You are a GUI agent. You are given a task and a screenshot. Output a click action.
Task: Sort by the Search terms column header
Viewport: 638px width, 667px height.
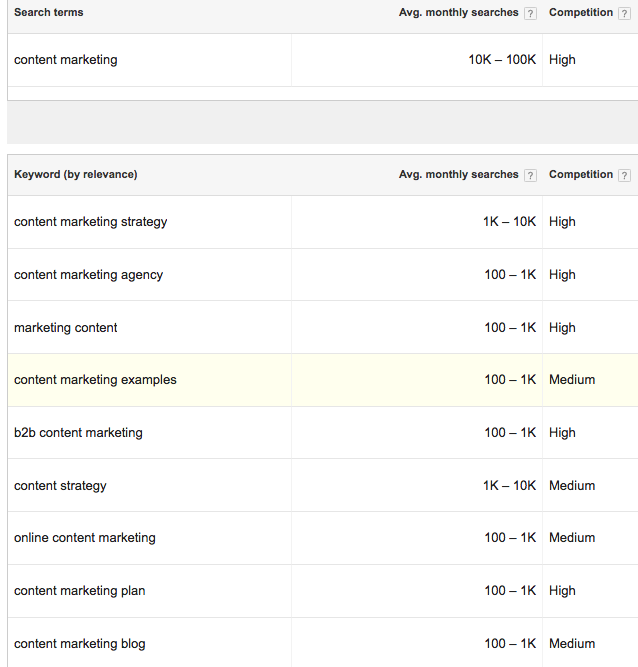(x=49, y=13)
